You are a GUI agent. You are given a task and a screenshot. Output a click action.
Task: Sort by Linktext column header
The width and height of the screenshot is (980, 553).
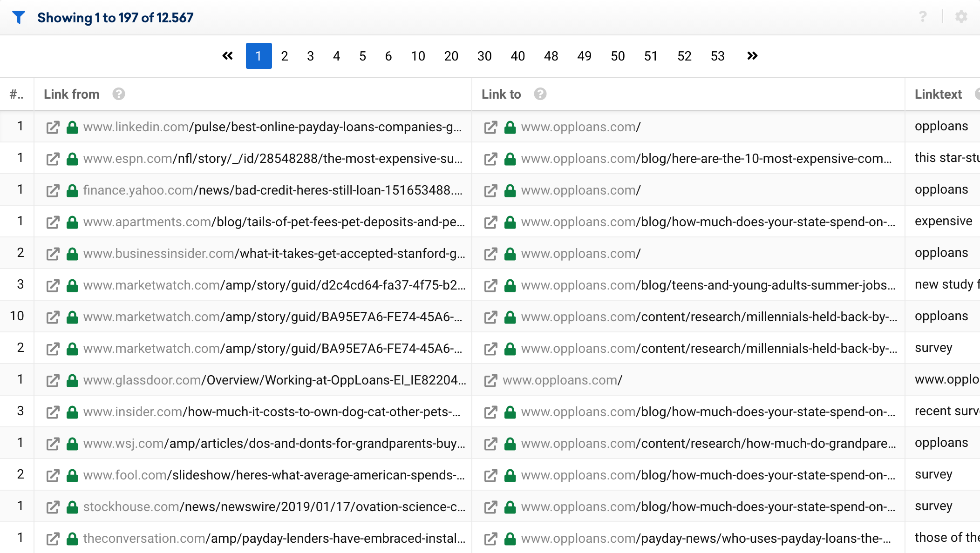pos(938,94)
